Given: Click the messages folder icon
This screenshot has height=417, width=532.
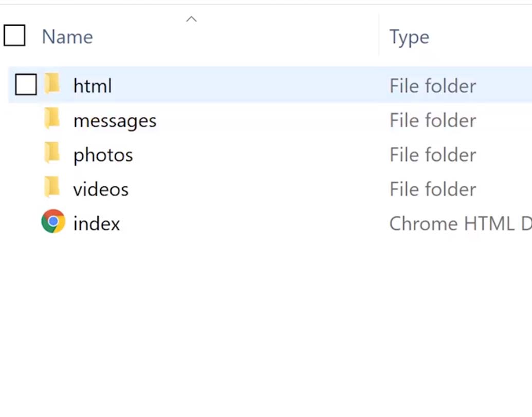Looking at the screenshot, I should pyautogui.click(x=52, y=119).
